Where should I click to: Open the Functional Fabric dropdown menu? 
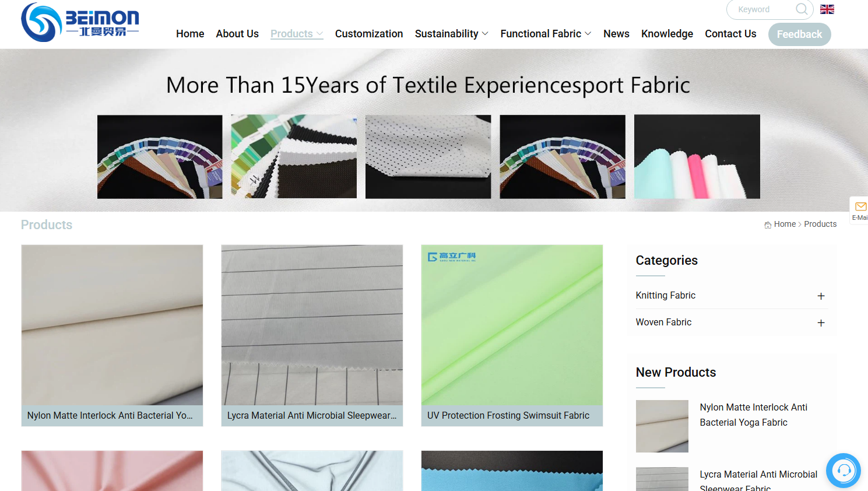coord(546,34)
